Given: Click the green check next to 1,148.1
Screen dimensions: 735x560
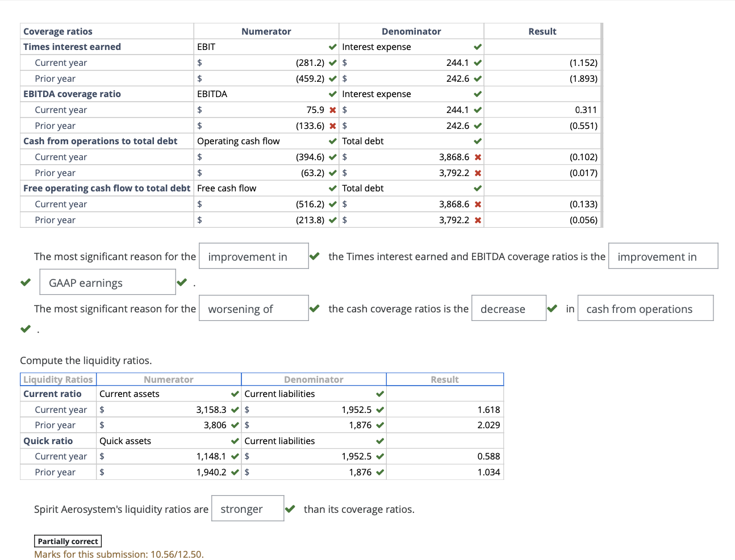Looking at the screenshot, I should 235,457.
